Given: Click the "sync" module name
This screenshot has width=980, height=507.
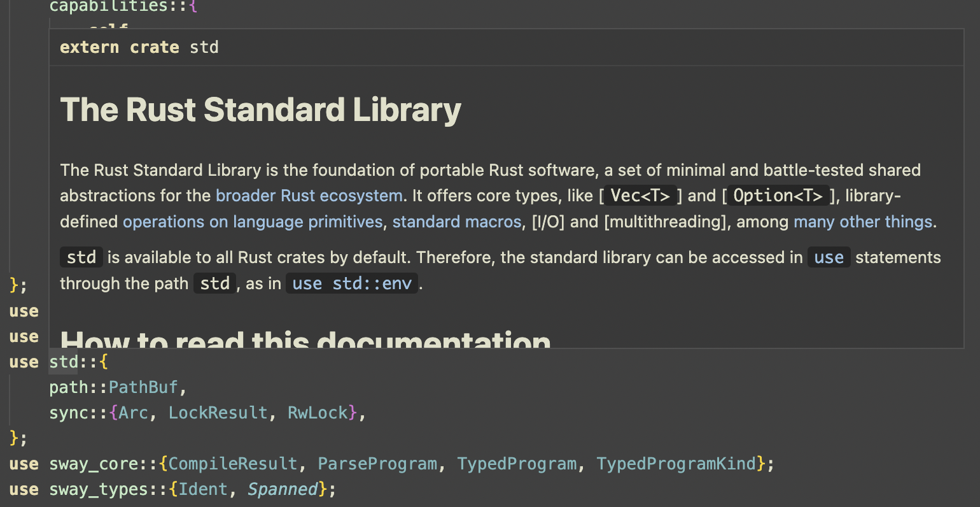Looking at the screenshot, I should [69, 413].
